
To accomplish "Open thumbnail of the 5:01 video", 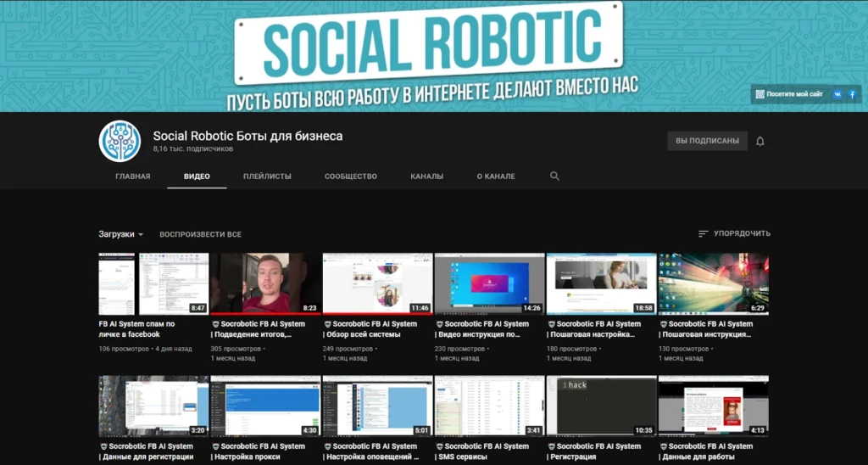I will pyautogui.click(x=377, y=406).
